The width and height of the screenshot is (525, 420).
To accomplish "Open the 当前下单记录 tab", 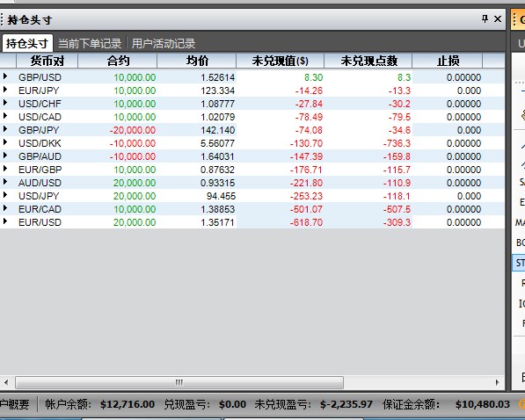I will [x=90, y=44].
